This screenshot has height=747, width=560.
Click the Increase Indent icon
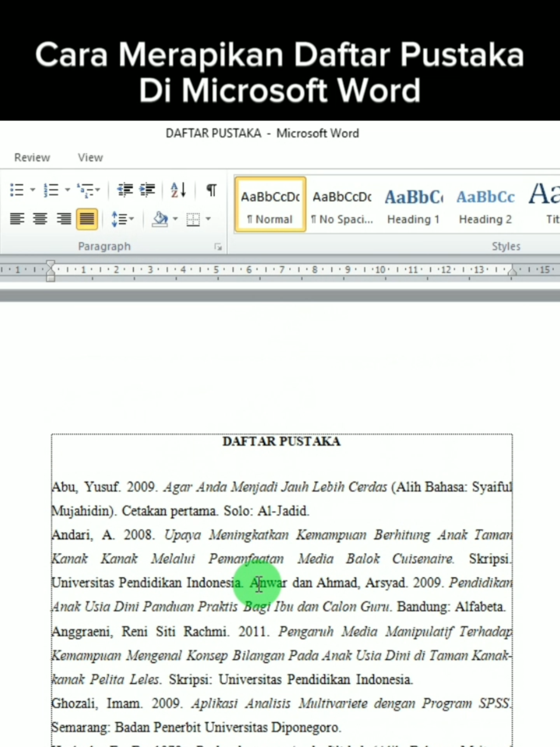(147, 190)
